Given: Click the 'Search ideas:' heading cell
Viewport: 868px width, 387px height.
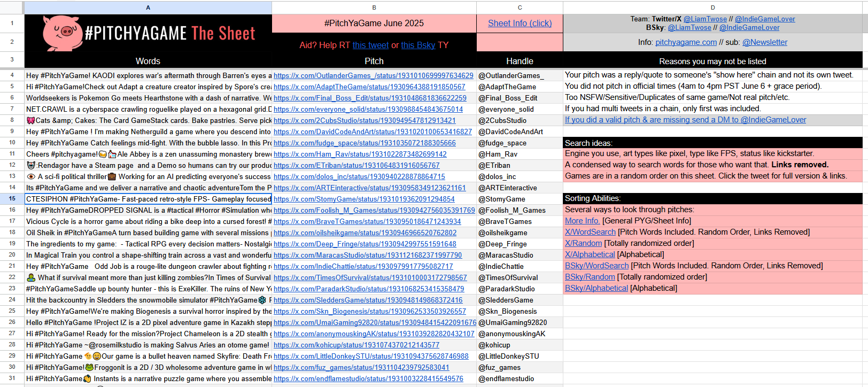Looking at the screenshot, I should coord(712,143).
